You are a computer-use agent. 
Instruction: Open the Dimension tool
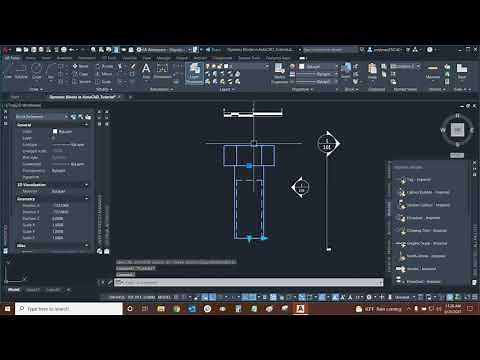tap(162, 71)
